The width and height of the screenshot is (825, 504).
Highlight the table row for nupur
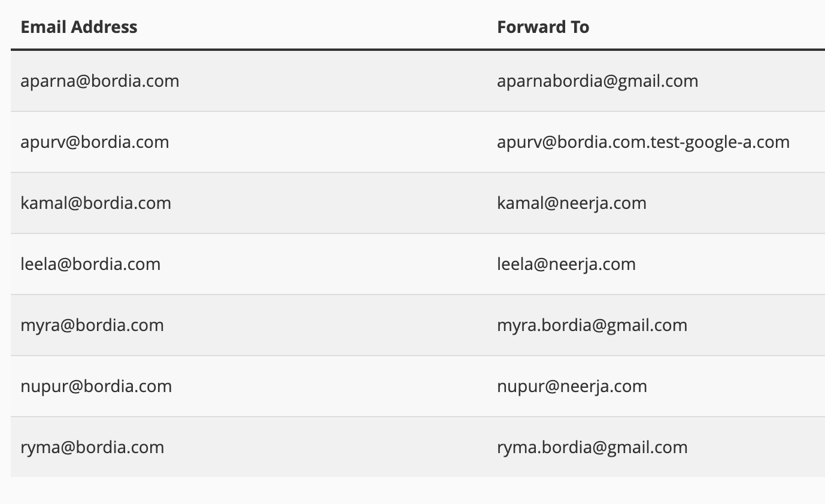329,386
